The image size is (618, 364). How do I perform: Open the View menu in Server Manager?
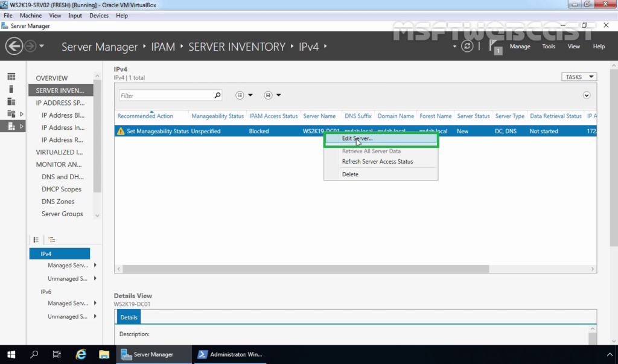coord(573,46)
